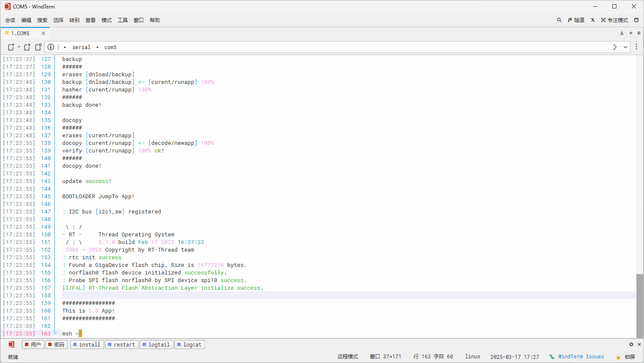Open the 隧道 tunnel tool
Viewport: 644px width, 363px height.
(x=576, y=20)
